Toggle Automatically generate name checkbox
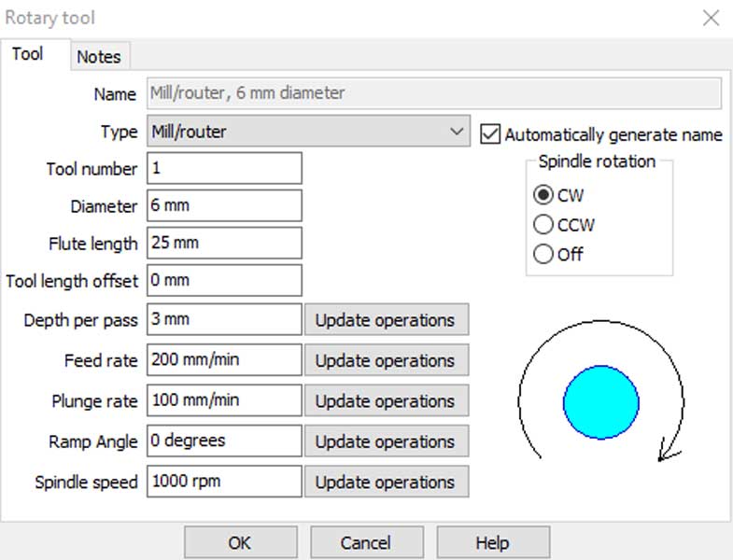The height and width of the screenshot is (560, 733). click(490, 134)
